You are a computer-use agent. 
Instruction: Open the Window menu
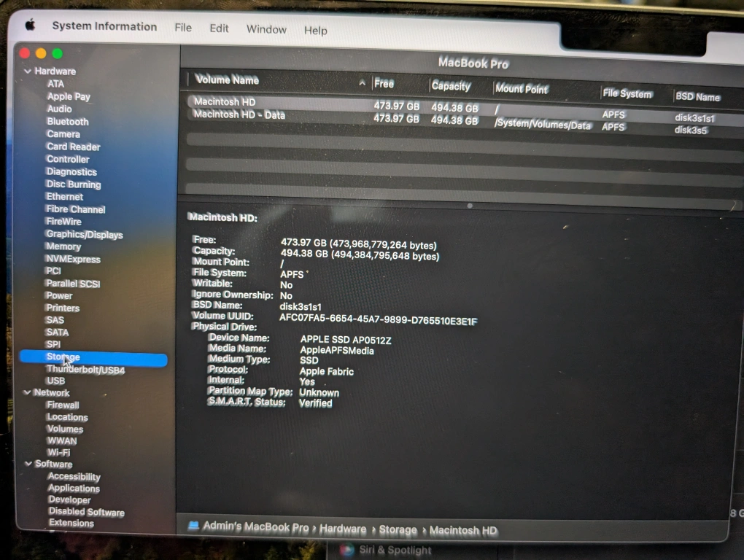[x=267, y=29]
